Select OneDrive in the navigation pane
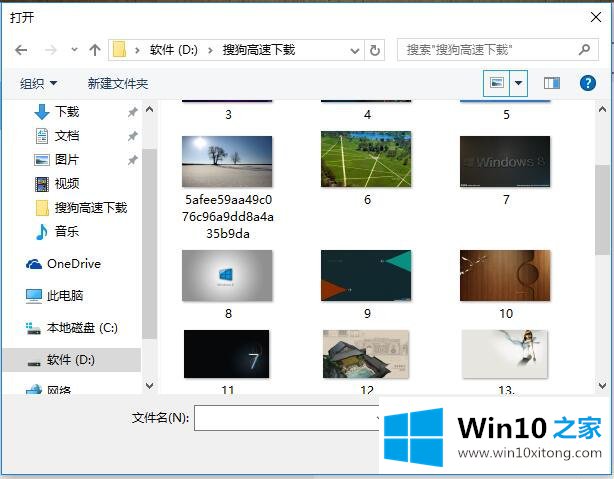 (74, 264)
